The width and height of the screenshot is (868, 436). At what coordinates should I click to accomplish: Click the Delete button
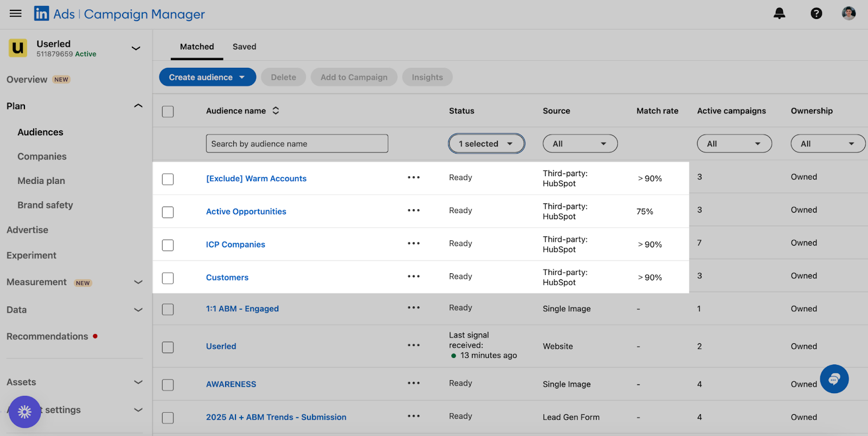coord(284,77)
